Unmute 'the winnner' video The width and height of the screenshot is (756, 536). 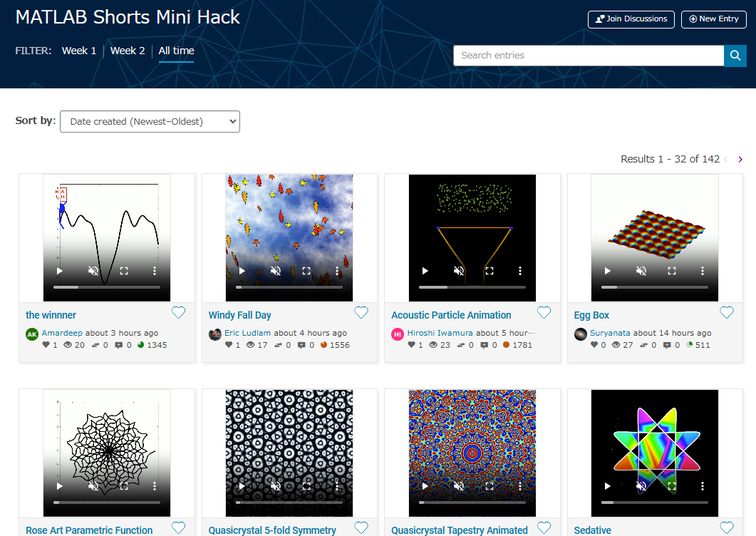93,271
